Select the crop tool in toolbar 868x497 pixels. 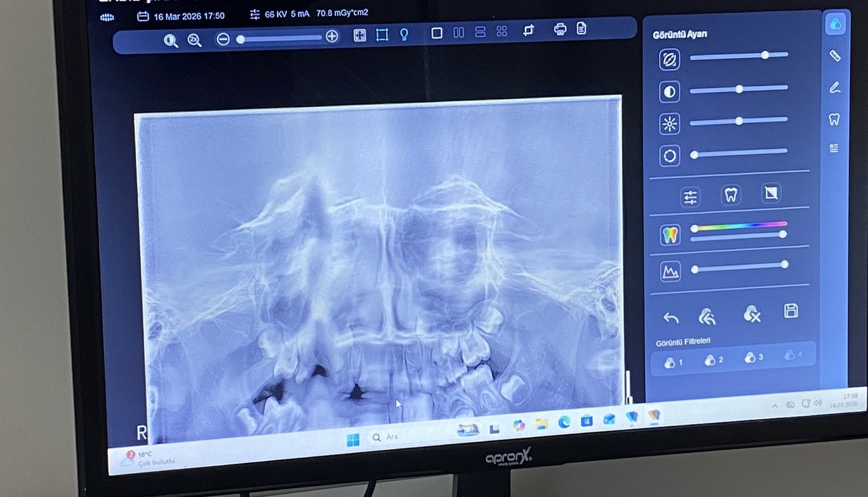(x=529, y=30)
